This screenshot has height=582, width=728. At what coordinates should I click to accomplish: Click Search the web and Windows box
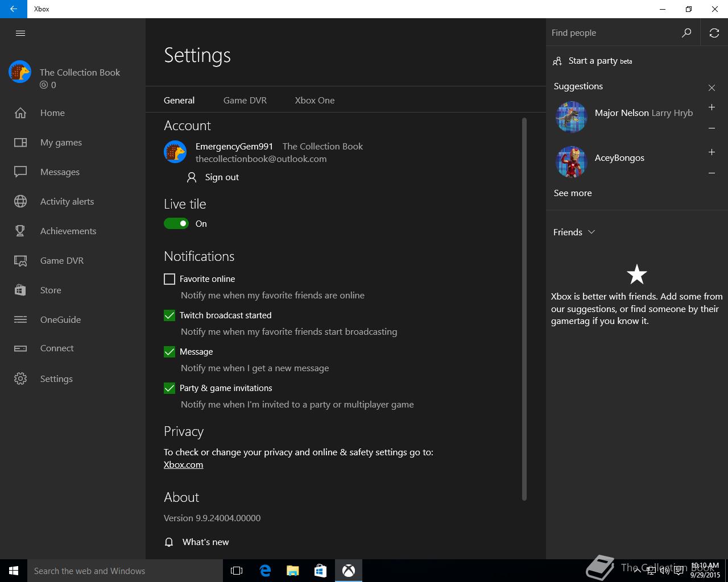tap(125, 571)
